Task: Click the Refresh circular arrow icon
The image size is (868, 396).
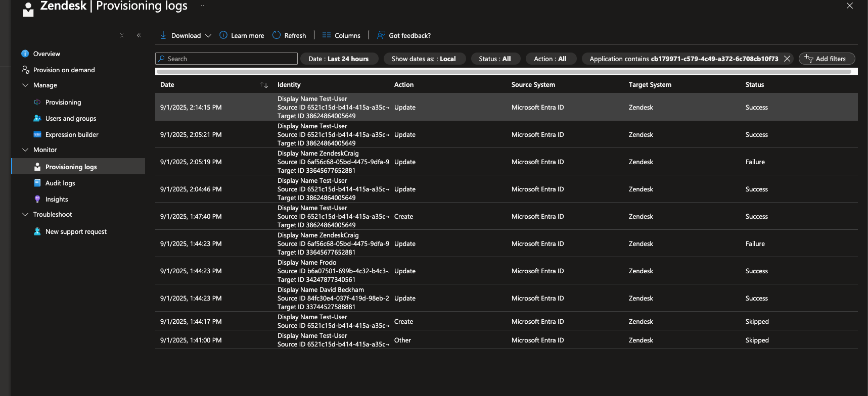Action: 277,35
